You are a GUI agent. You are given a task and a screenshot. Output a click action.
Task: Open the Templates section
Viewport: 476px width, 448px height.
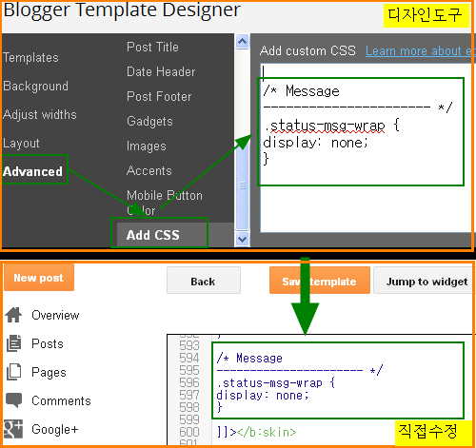30,58
